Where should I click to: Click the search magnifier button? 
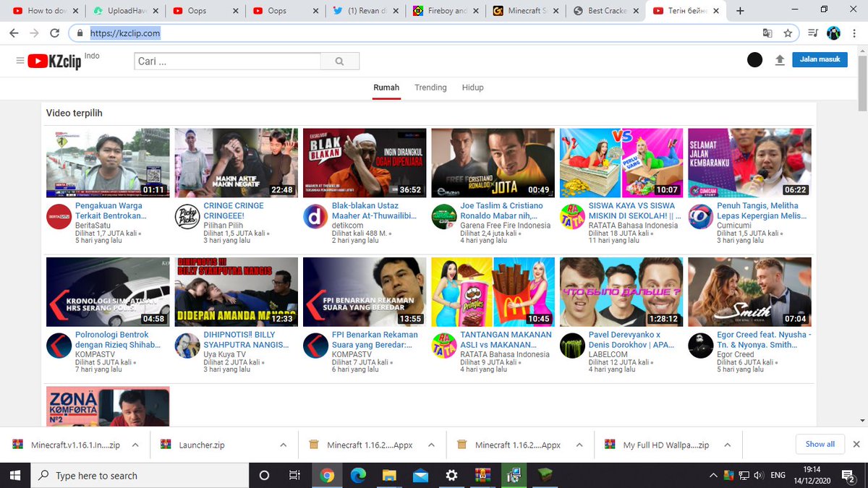340,61
